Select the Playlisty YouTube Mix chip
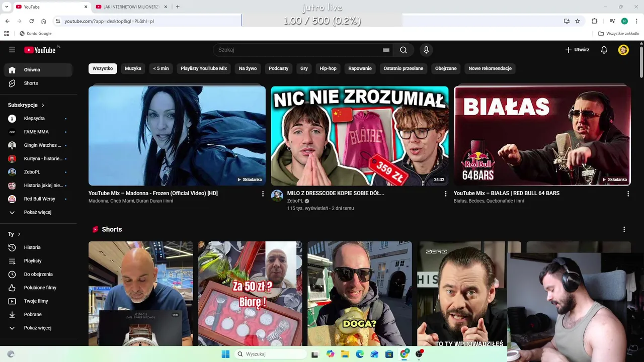644x362 pixels. pos(204,68)
